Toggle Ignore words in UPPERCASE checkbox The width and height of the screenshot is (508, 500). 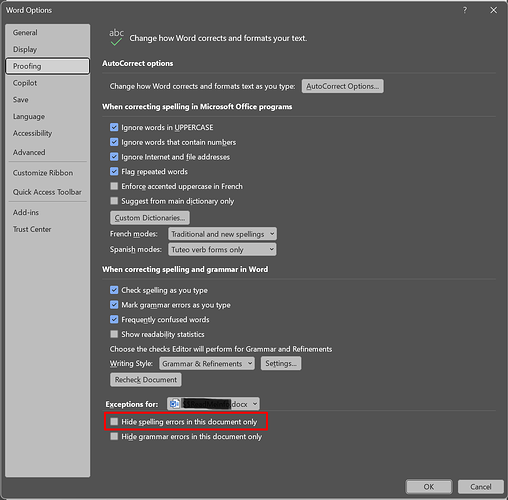click(114, 127)
